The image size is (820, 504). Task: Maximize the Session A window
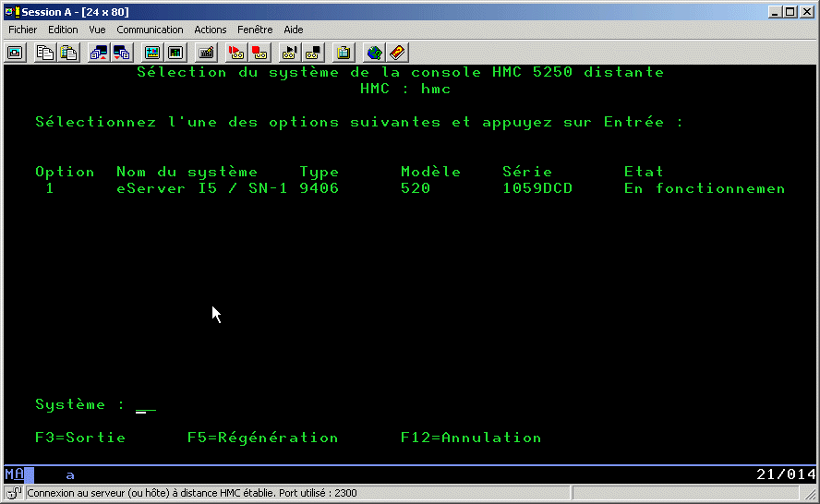point(790,11)
